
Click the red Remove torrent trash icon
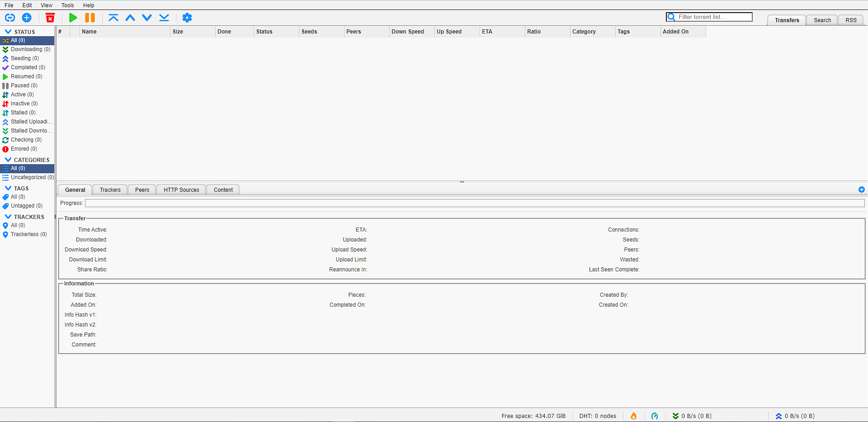50,18
